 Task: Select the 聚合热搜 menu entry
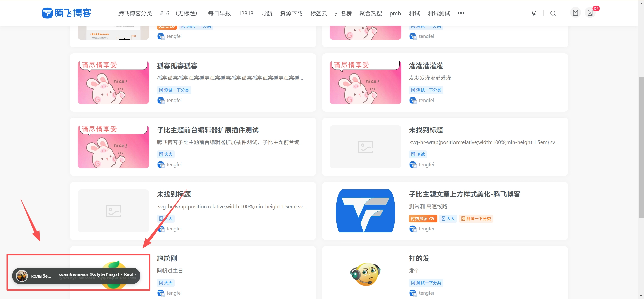(x=370, y=14)
